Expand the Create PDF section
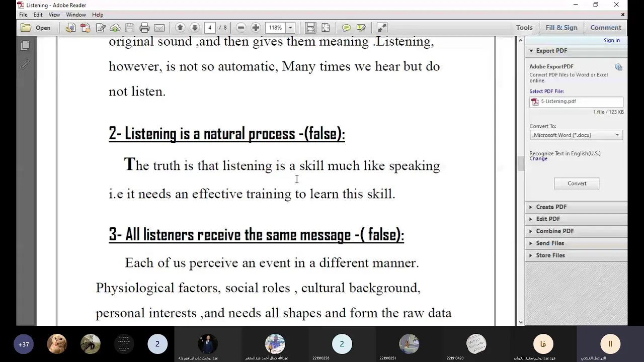This screenshot has width=644, height=362. tap(576, 207)
